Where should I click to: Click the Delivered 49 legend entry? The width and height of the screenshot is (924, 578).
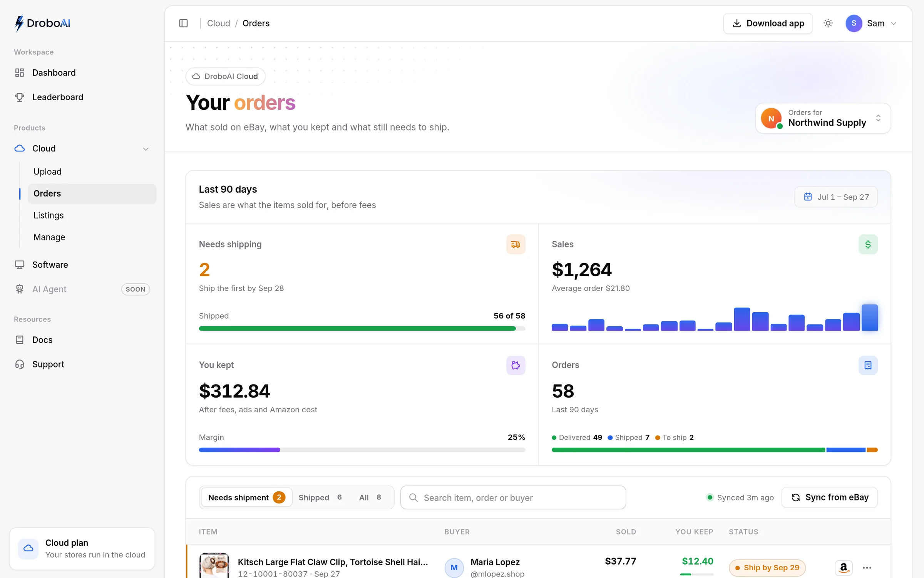click(x=577, y=437)
